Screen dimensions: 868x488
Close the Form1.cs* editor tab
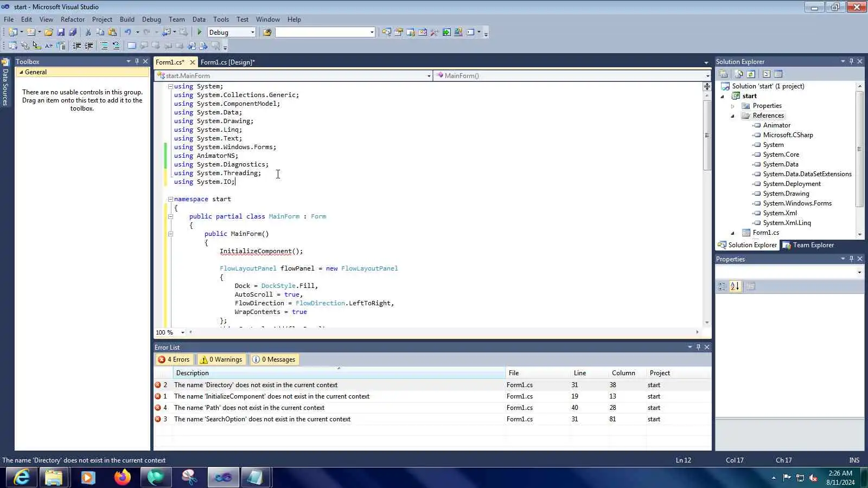[x=192, y=62]
